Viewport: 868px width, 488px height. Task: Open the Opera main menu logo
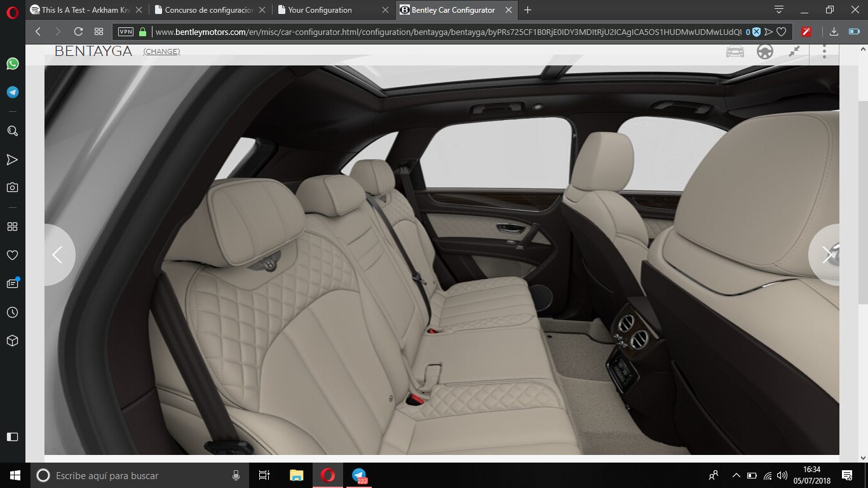13,11
